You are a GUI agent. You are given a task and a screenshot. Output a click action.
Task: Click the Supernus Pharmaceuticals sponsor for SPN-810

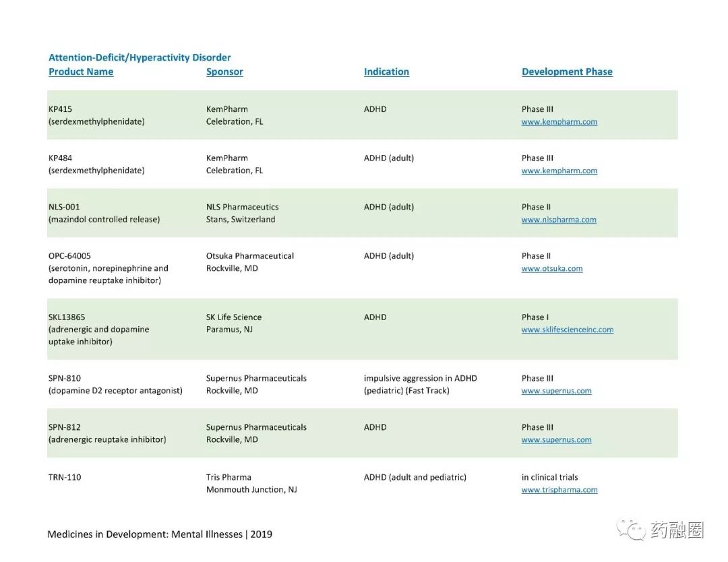pos(256,378)
